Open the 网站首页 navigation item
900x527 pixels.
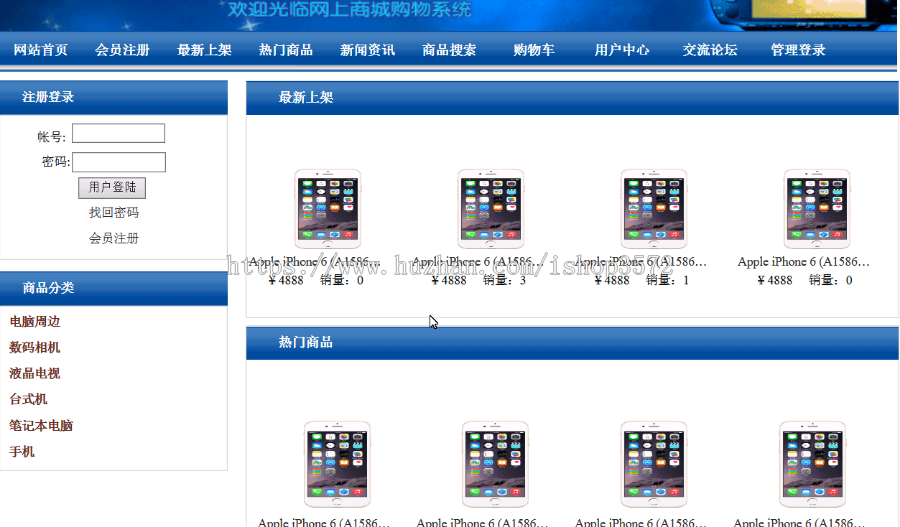(x=41, y=50)
